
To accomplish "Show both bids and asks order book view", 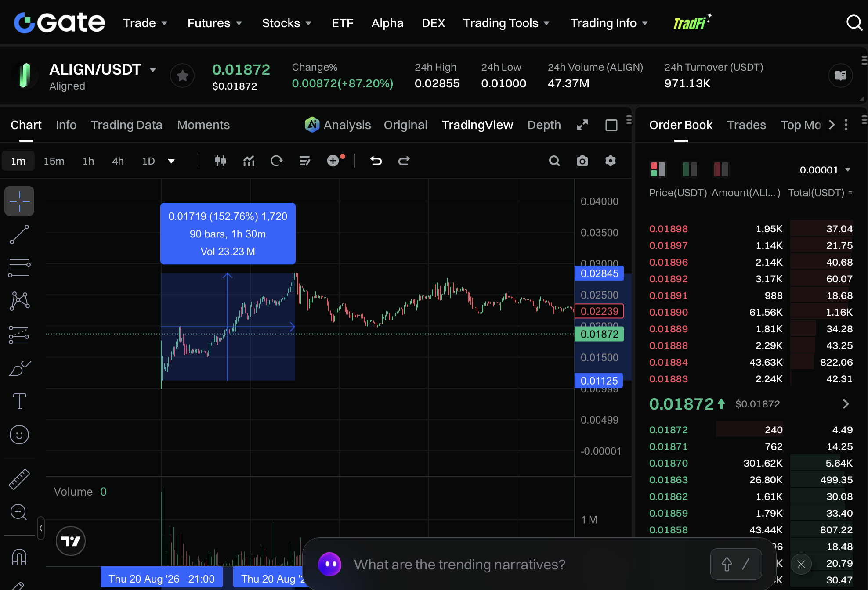I will pos(658,169).
